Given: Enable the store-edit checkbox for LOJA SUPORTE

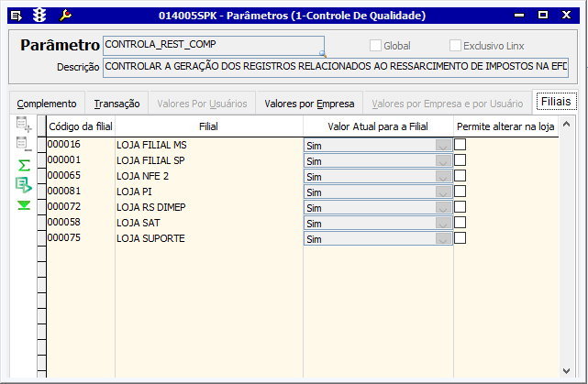Looking at the screenshot, I should 460,238.
